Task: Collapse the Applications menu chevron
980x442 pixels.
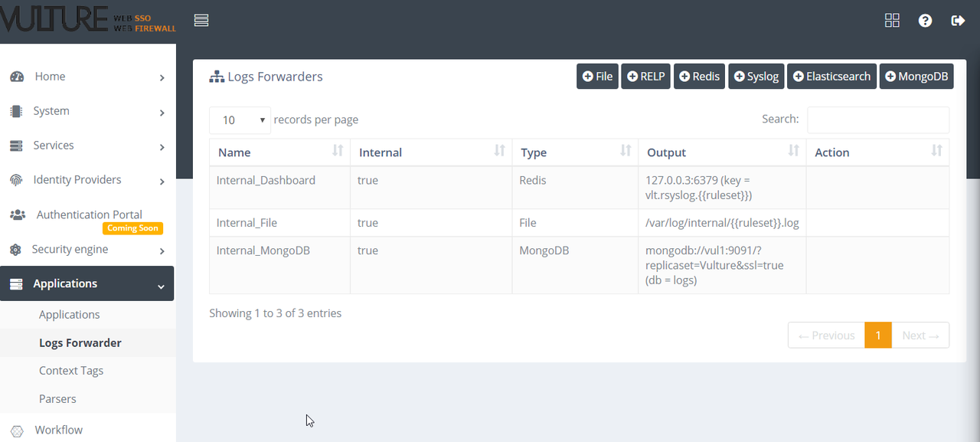Action: pyautogui.click(x=161, y=286)
